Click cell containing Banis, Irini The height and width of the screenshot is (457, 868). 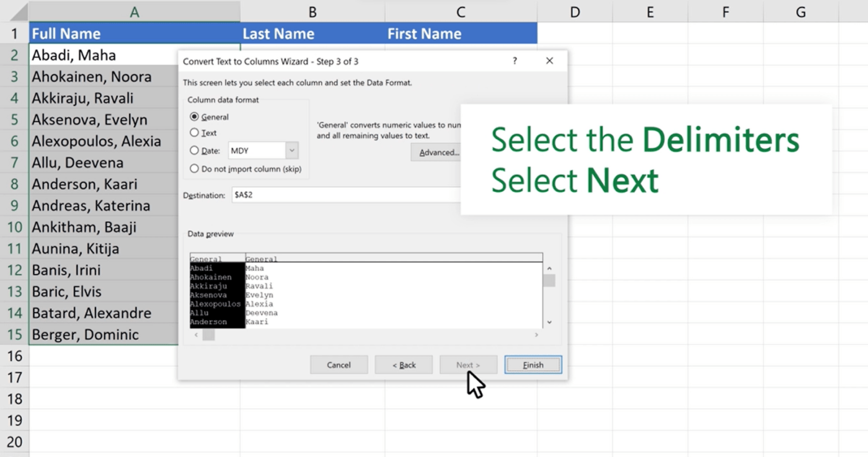[103, 270]
